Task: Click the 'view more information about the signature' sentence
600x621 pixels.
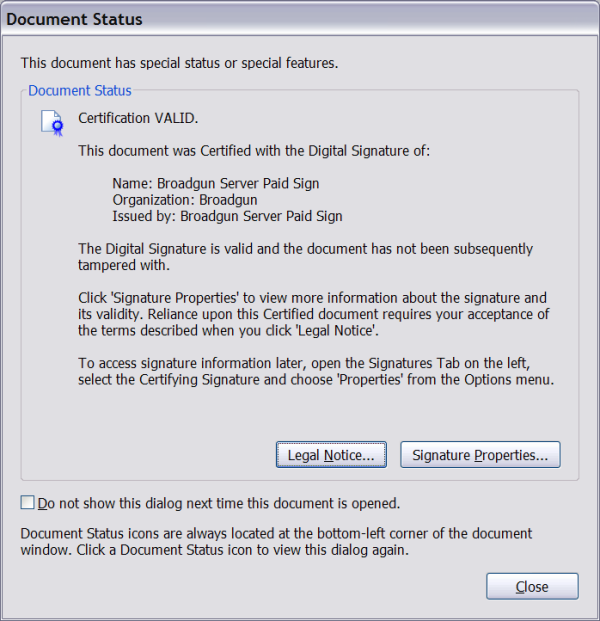Action: (313, 298)
